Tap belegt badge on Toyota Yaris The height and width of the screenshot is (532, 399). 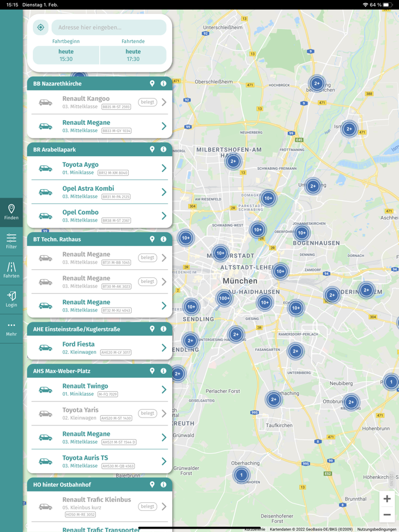(148, 414)
